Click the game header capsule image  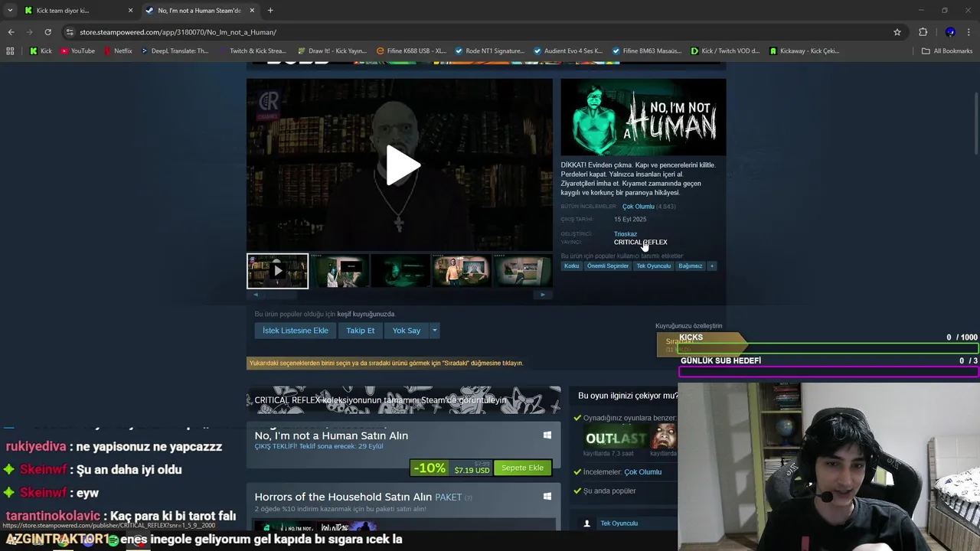point(643,117)
